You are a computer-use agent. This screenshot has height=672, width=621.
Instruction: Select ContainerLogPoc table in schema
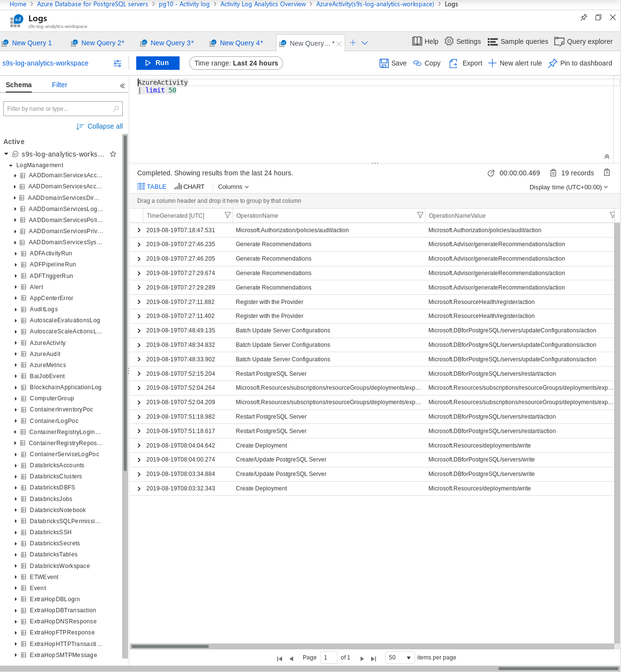pos(54,421)
